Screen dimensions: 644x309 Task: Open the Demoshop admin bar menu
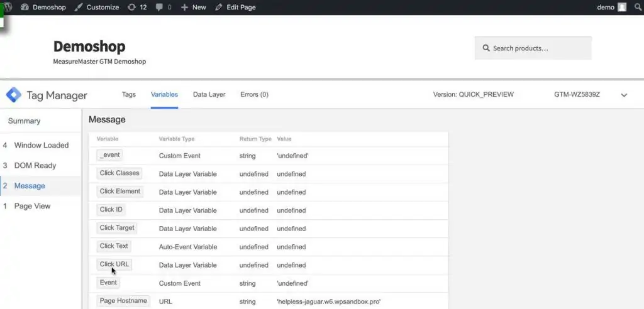coord(43,7)
